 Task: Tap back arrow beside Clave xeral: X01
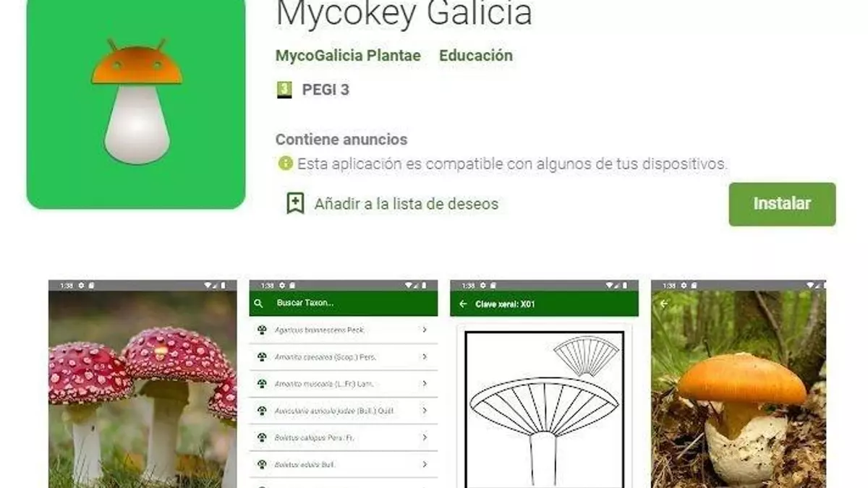pos(463,304)
